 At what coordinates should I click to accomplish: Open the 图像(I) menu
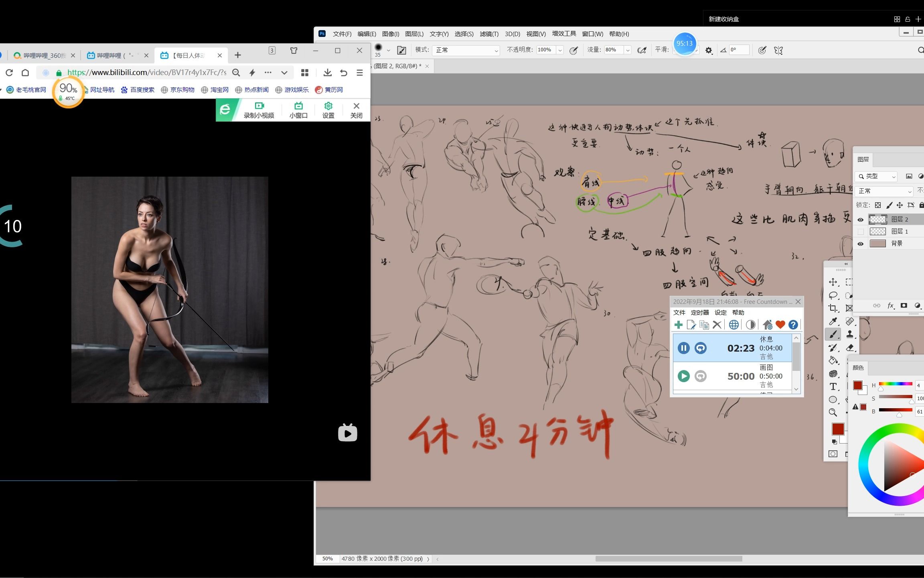[391, 34]
